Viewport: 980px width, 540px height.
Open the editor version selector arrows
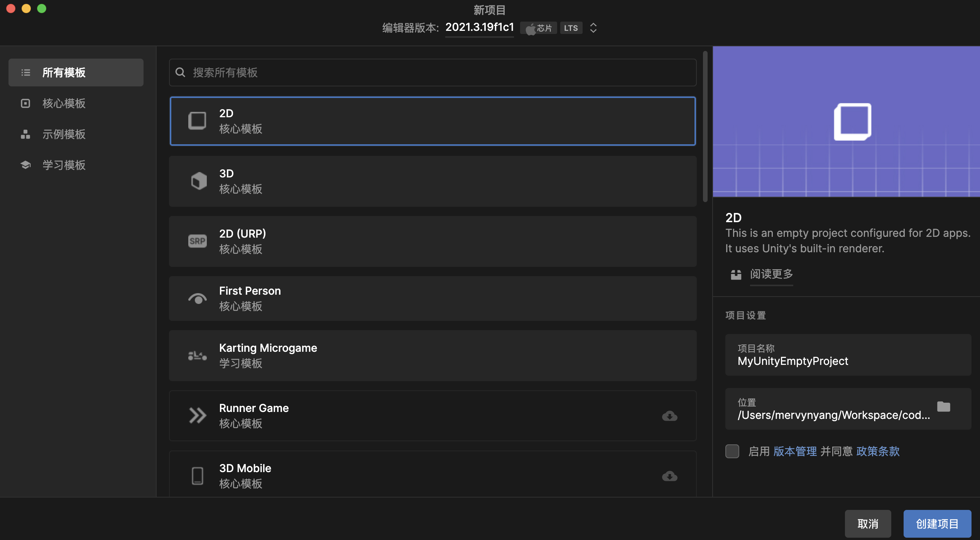click(x=593, y=28)
